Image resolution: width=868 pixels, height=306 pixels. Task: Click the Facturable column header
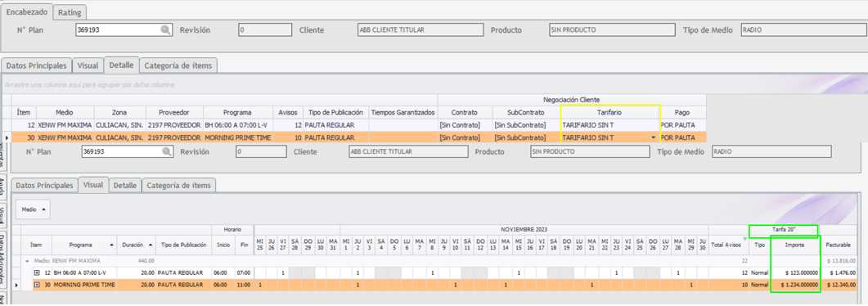click(839, 245)
